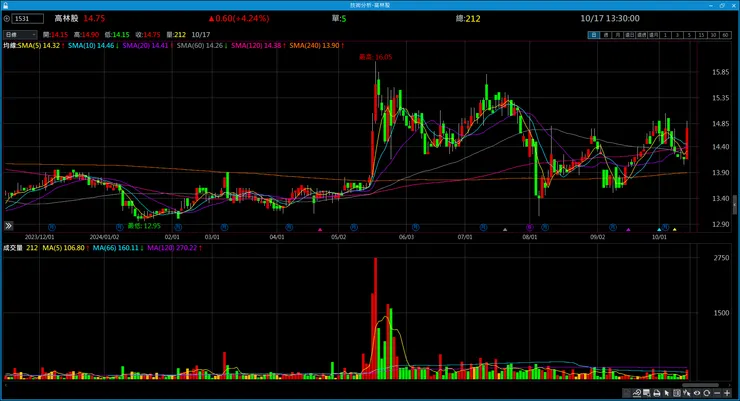Image resolution: width=740 pixels, height=401 pixels.
Task: Click the vertical scroll handle at chart right edge
Action: pyautogui.click(x=735, y=204)
